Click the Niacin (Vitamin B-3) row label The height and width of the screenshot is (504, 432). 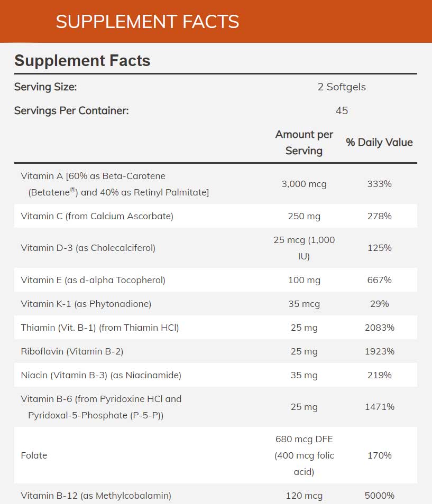101,375
